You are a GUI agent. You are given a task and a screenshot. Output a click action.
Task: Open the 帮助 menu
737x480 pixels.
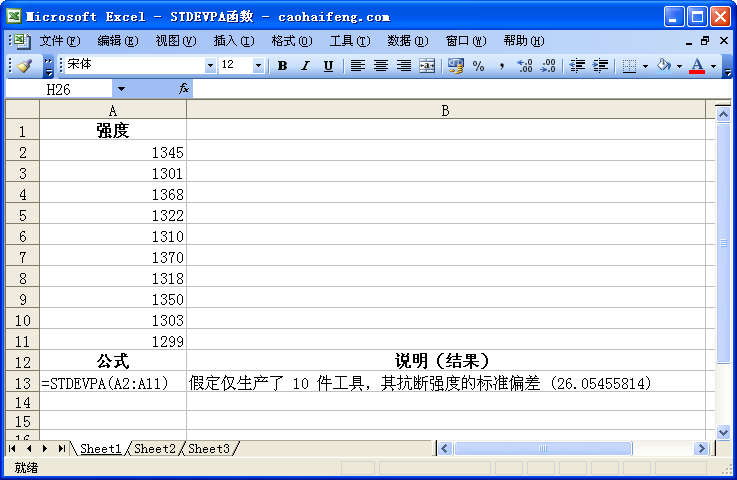click(x=524, y=41)
